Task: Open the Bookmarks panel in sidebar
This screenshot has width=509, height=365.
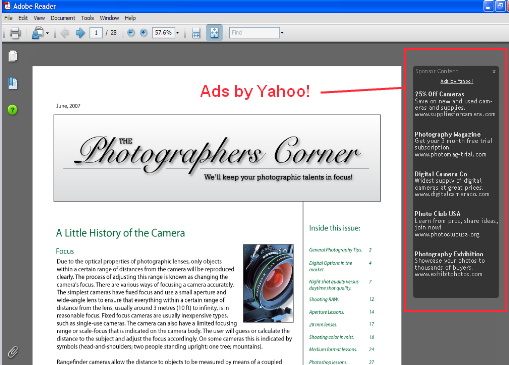Action: coord(13,83)
